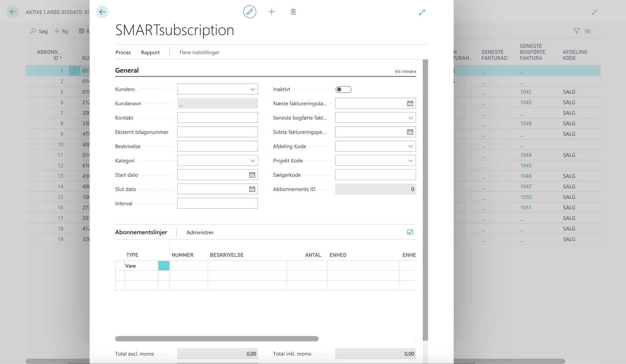Click into the Sælgerkode input field
The height and width of the screenshot is (364, 626).
point(375,175)
